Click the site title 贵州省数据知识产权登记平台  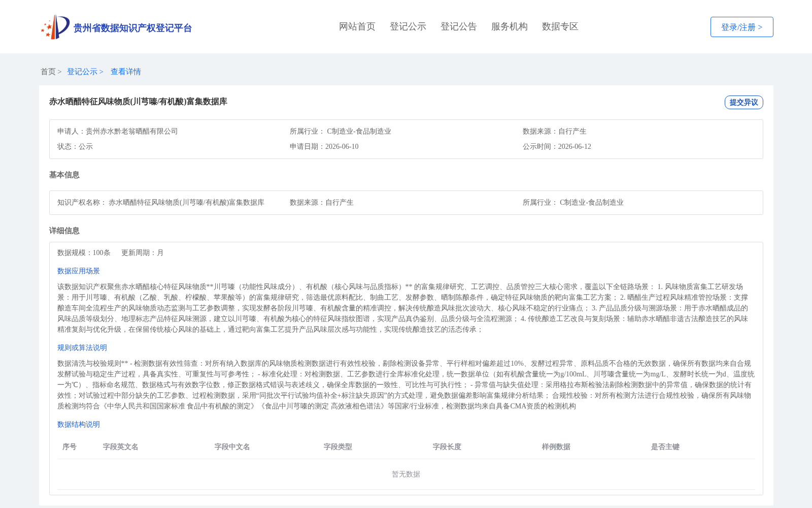coord(132,28)
